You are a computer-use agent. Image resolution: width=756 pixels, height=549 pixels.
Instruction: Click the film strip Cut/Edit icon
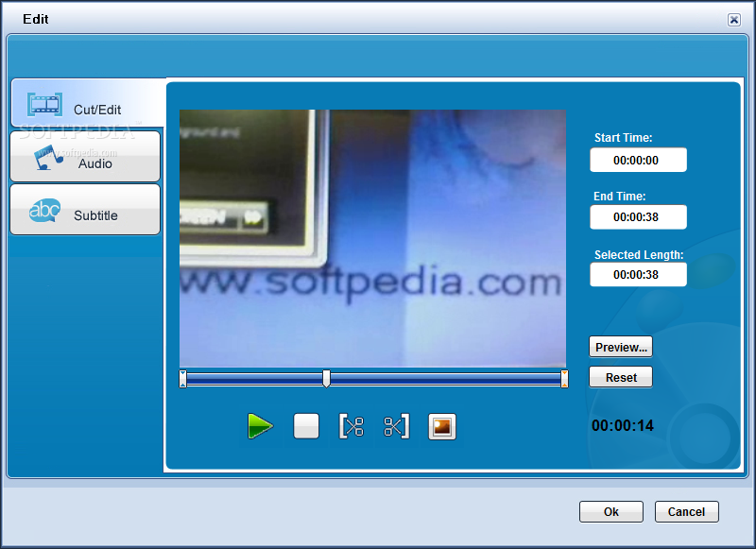(44, 104)
